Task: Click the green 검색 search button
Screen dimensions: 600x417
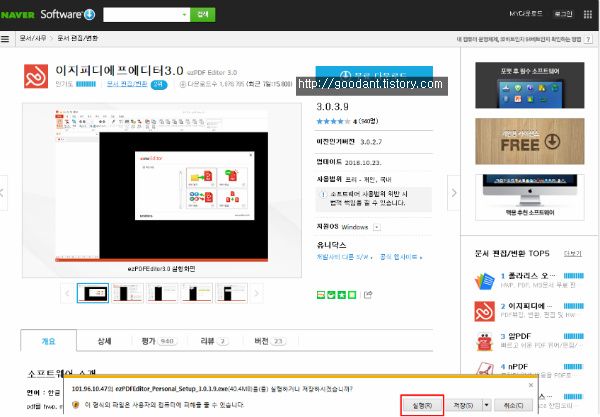Action: (202, 15)
